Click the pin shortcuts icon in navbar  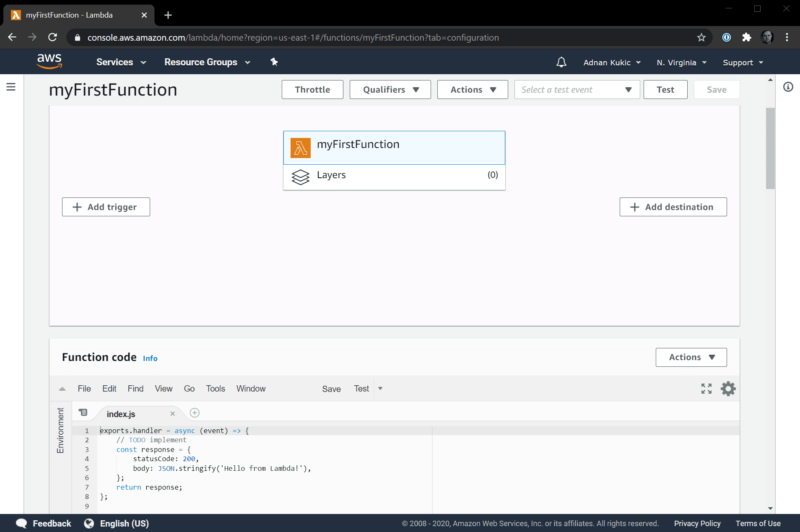(274, 62)
